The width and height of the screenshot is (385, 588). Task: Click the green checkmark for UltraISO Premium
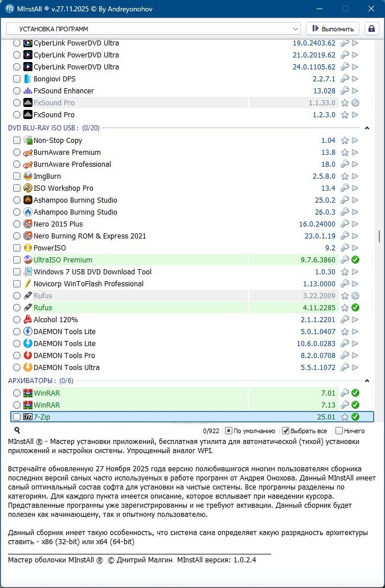355,260
